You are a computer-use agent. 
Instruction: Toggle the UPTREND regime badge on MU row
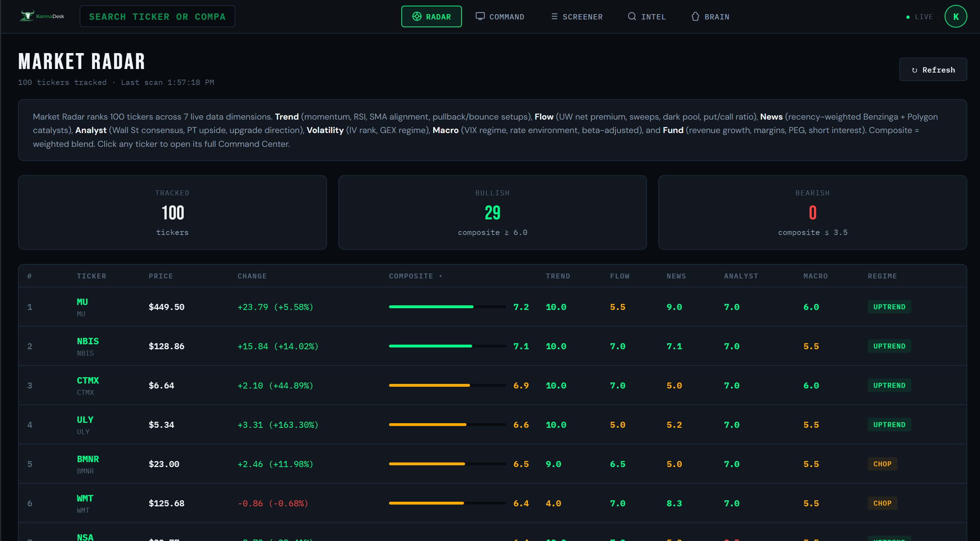(889, 307)
